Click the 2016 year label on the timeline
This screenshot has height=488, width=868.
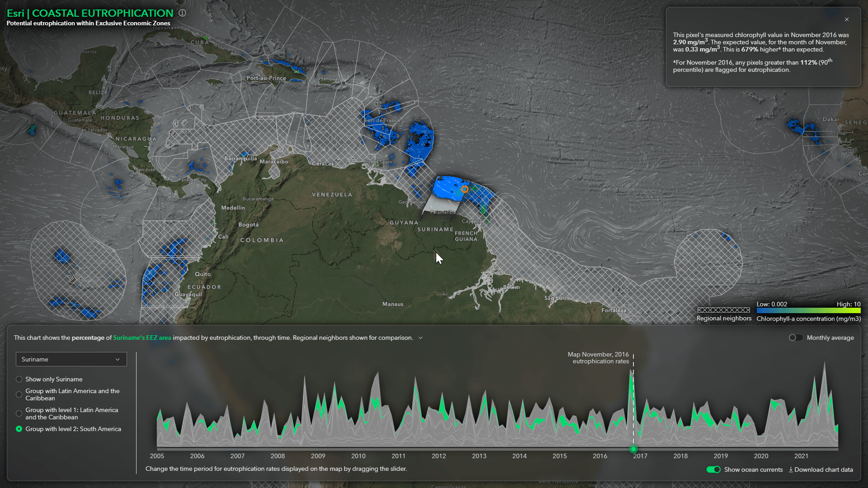pyautogui.click(x=600, y=456)
